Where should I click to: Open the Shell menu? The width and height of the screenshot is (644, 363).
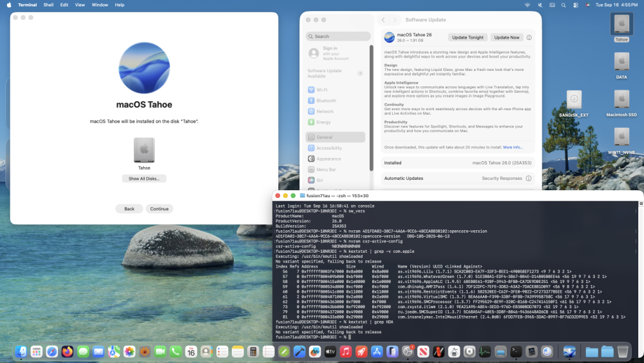(x=48, y=5)
